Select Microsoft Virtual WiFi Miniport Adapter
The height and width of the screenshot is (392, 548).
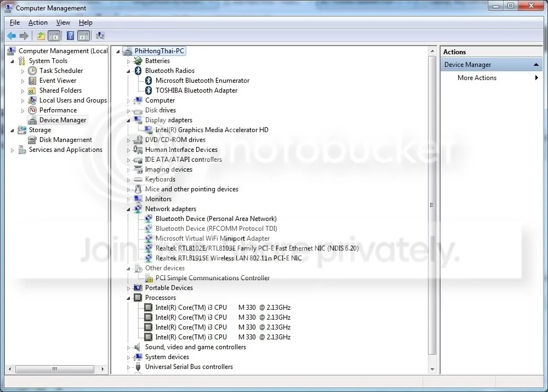213,238
